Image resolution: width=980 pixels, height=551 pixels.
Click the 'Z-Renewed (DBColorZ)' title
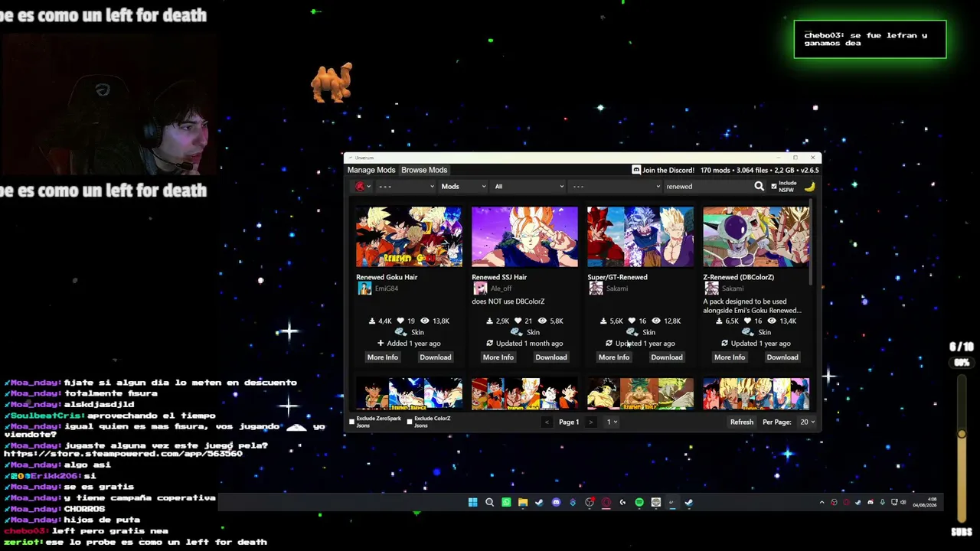click(x=739, y=277)
